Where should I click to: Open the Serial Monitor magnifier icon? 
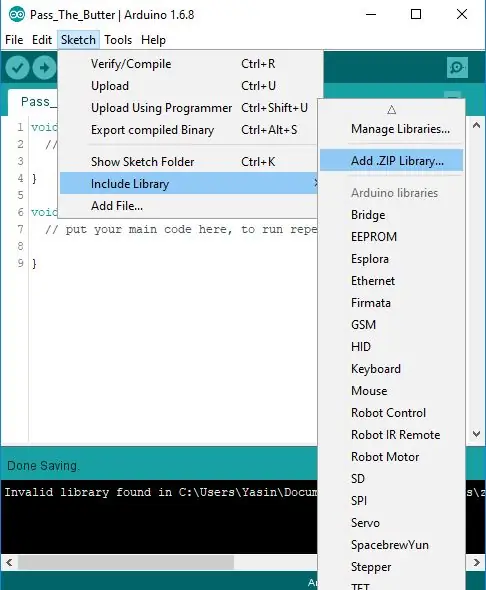[x=457, y=68]
